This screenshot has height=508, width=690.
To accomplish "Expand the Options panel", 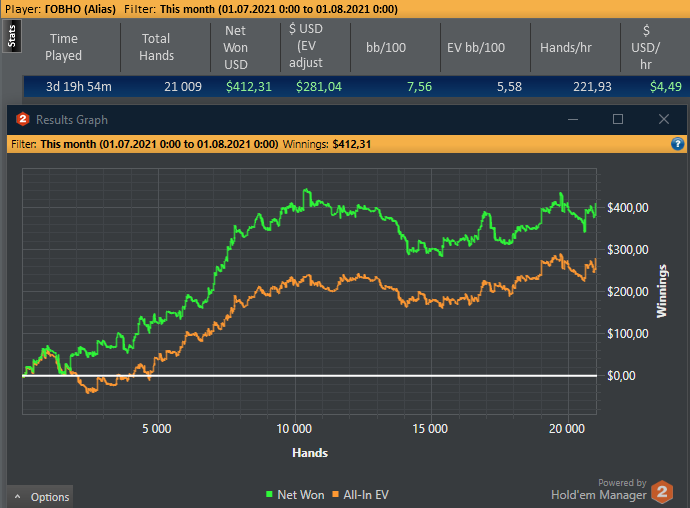I will pos(40,497).
